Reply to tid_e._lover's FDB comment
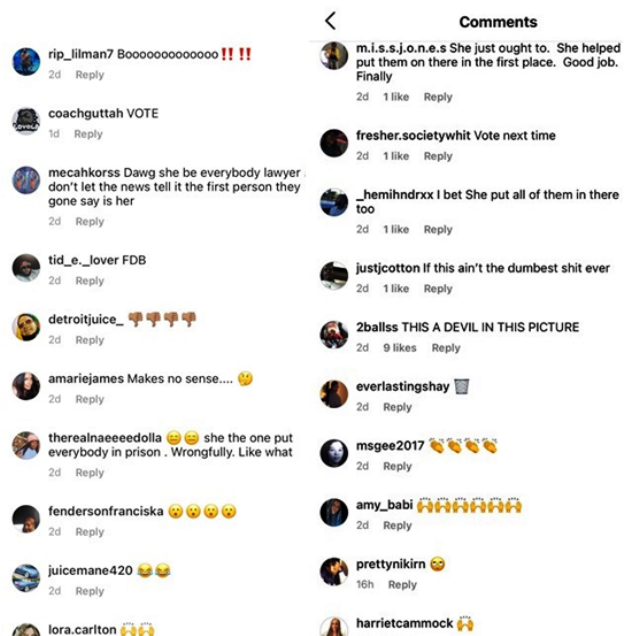 90,281
